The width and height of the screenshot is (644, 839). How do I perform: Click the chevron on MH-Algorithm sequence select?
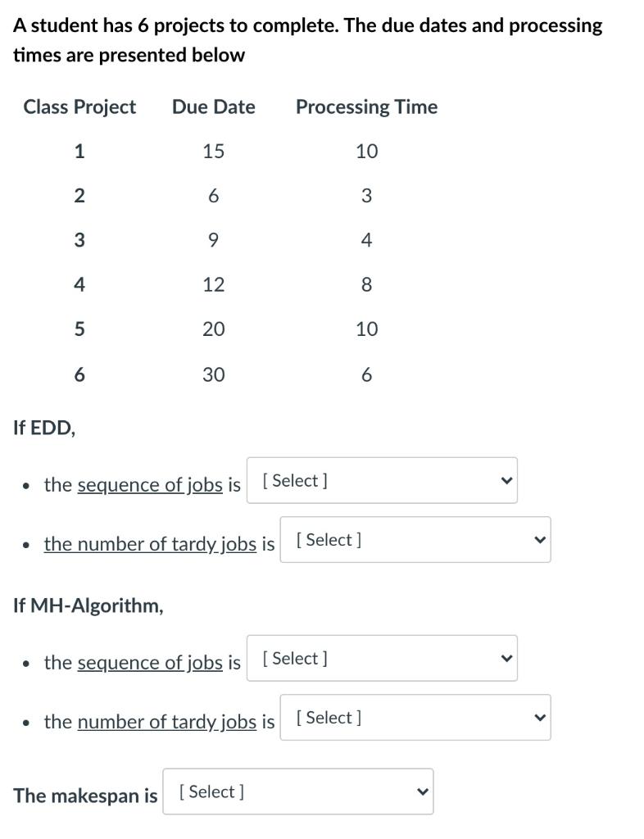506,658
